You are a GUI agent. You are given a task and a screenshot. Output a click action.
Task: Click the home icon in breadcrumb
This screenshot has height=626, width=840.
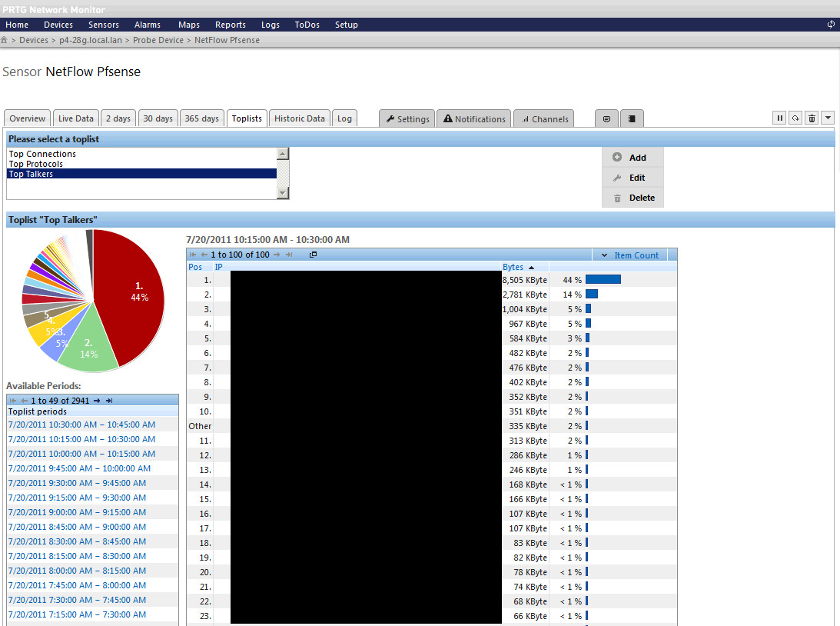click(5, 40)
